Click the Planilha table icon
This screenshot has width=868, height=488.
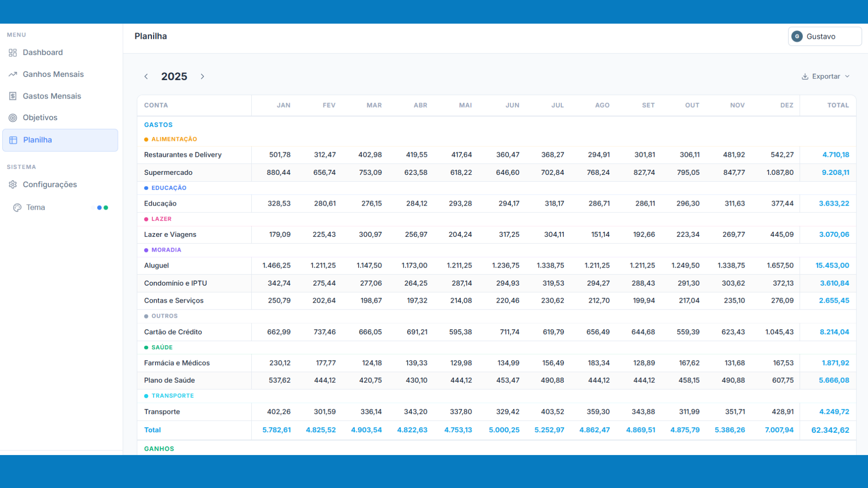click(x=13, y=140)
